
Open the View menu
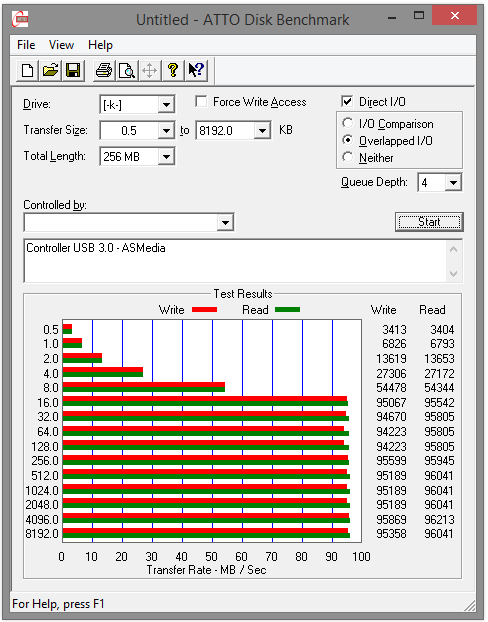pos(61,45)
